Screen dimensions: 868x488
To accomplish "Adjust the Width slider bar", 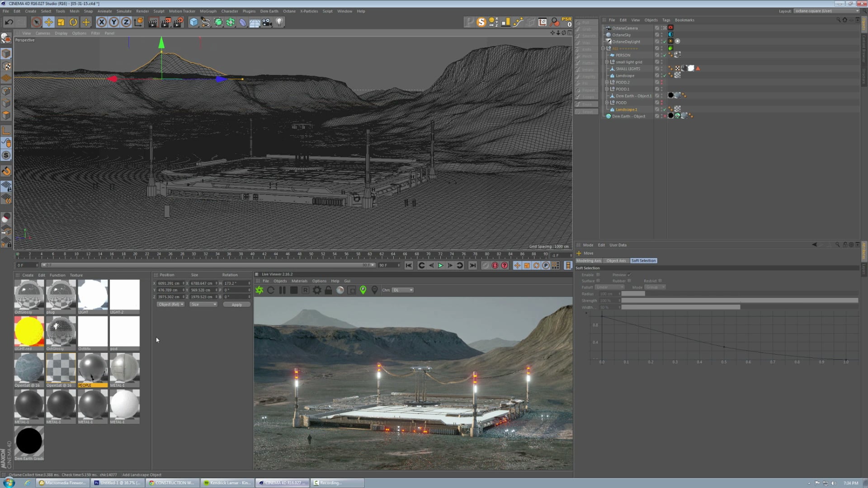I will (740, 307).
